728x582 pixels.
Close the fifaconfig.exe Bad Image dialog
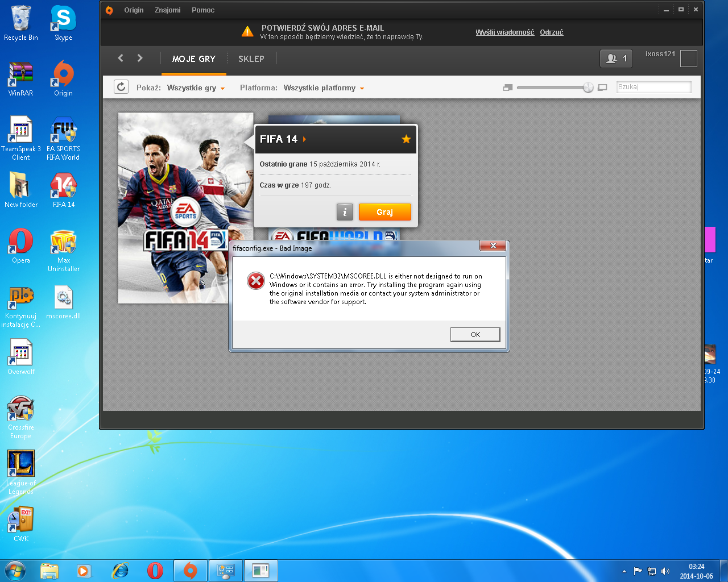pos(493,246)
